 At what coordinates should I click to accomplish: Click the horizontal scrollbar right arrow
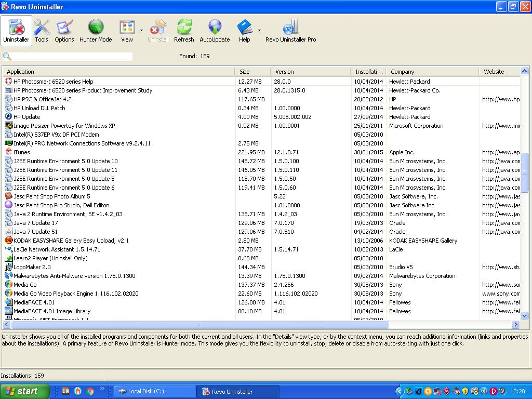click(x=516, y=324)
